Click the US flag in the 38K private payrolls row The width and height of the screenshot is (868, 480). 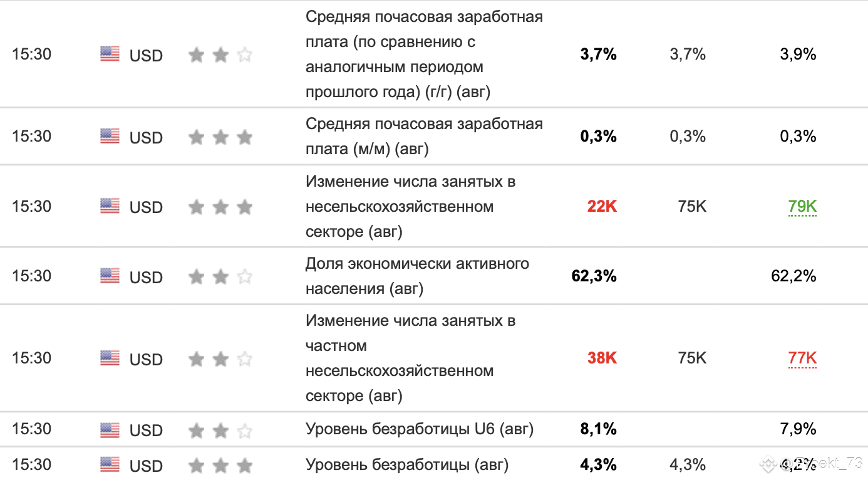[x=110, y=358]
